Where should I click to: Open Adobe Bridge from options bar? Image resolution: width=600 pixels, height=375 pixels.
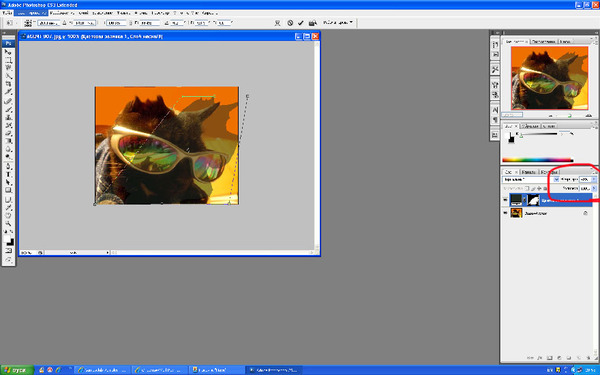click(x=313, y=23)
